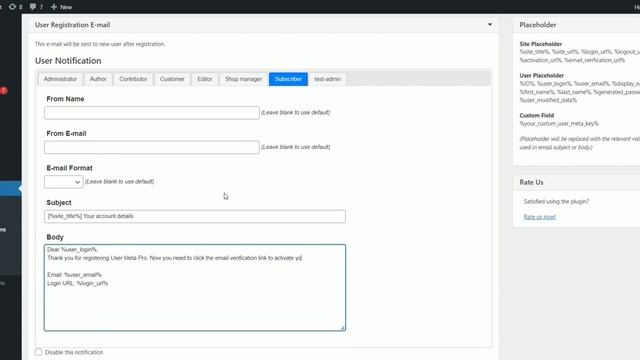
Task: Click the Subject input field
Action: point(195,216)
